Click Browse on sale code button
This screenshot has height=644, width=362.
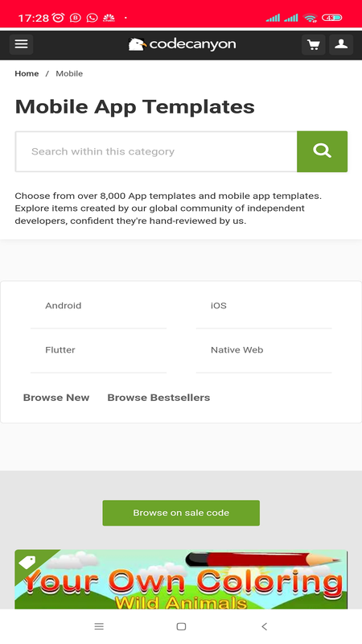[x=181, y=513]
